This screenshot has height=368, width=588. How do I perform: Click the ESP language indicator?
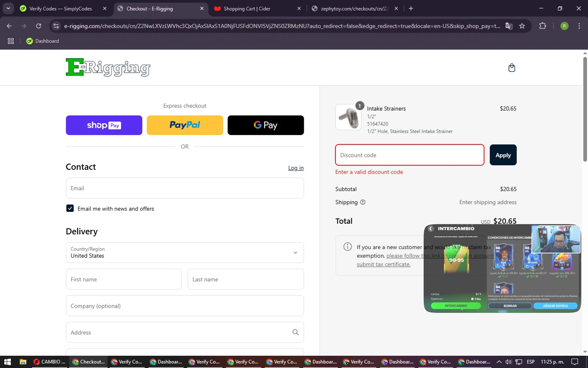tap(531, 362)
